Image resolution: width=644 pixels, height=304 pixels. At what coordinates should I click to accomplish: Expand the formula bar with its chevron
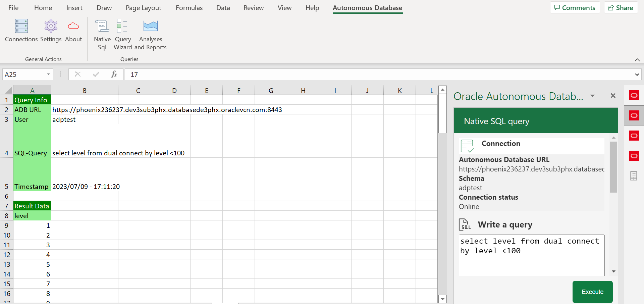[638, 74]
